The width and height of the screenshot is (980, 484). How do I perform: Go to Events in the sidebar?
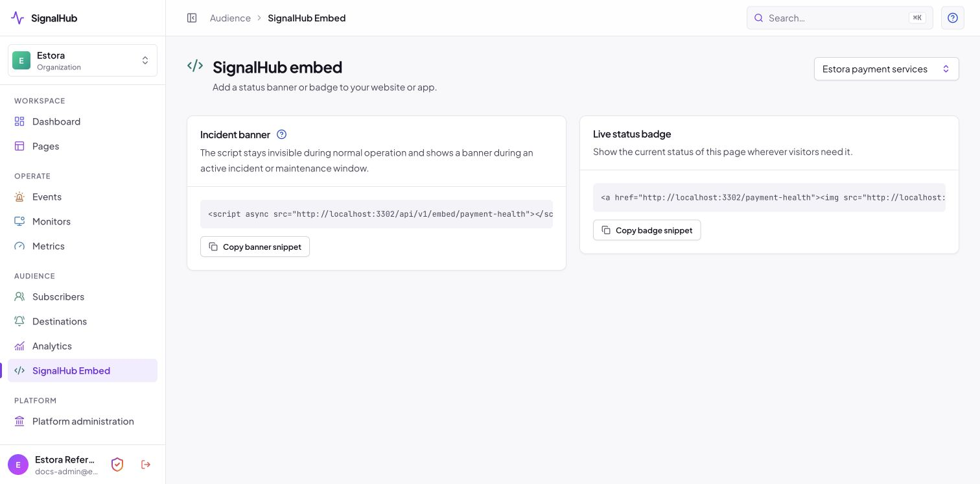(82, 197)
